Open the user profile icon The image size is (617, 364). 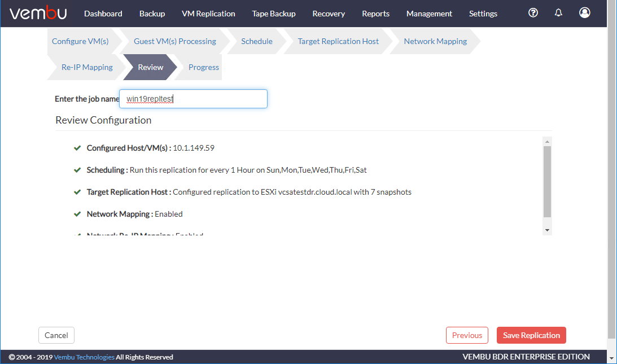pos(585,13)
